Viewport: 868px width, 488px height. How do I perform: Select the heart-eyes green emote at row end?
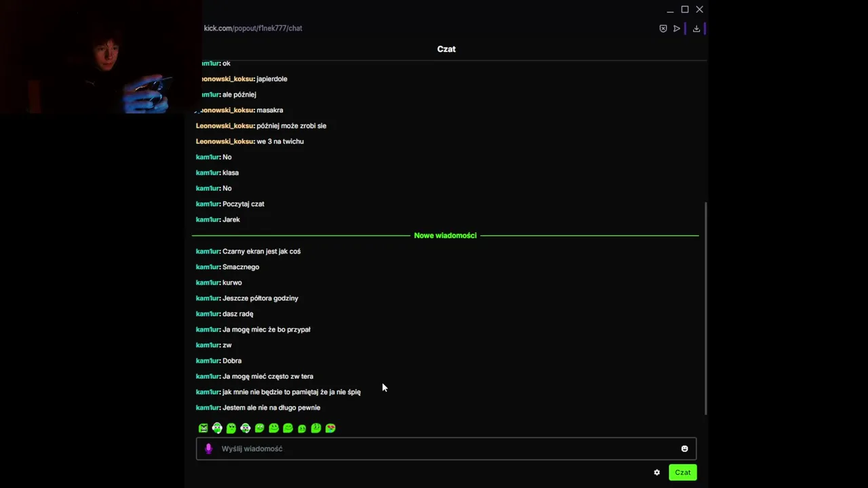click(x=330, y=428)
